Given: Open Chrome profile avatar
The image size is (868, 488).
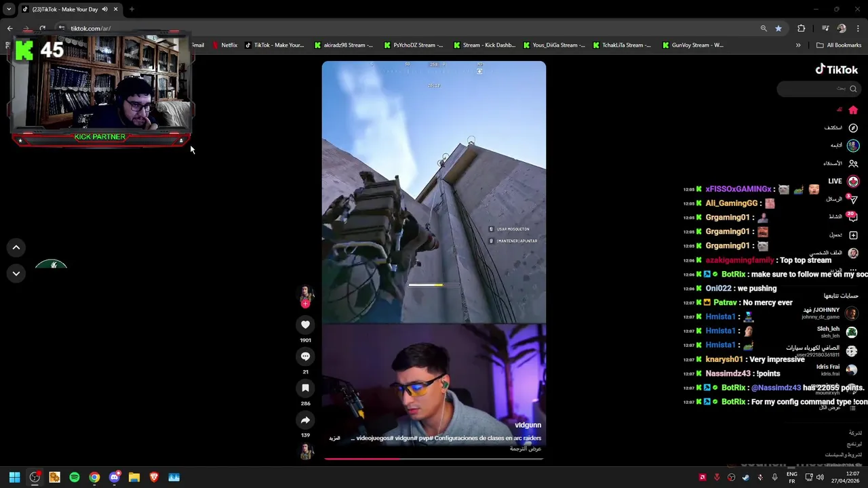Looking at the screenshot, I should tap(842, 28).
